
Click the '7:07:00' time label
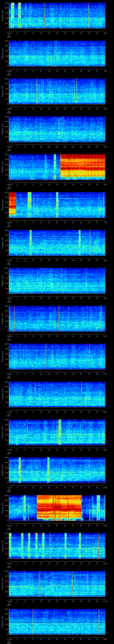tap(9, 260)
